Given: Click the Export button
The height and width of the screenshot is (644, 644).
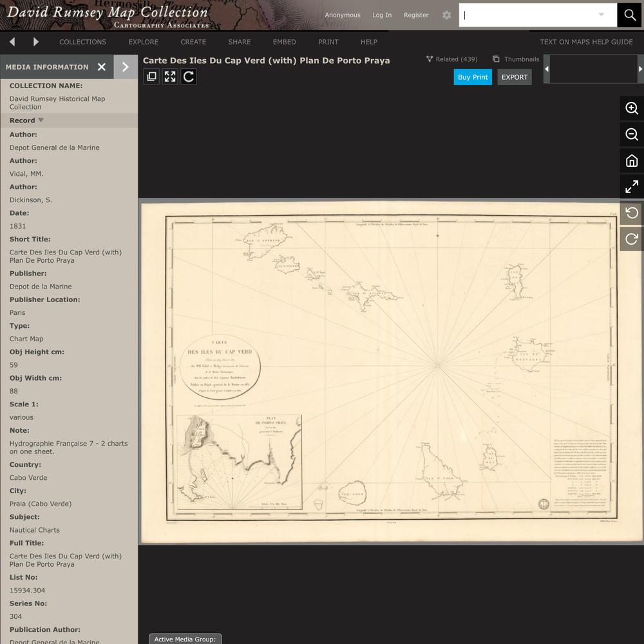Looking at the screenshot, I should (515, 77).
